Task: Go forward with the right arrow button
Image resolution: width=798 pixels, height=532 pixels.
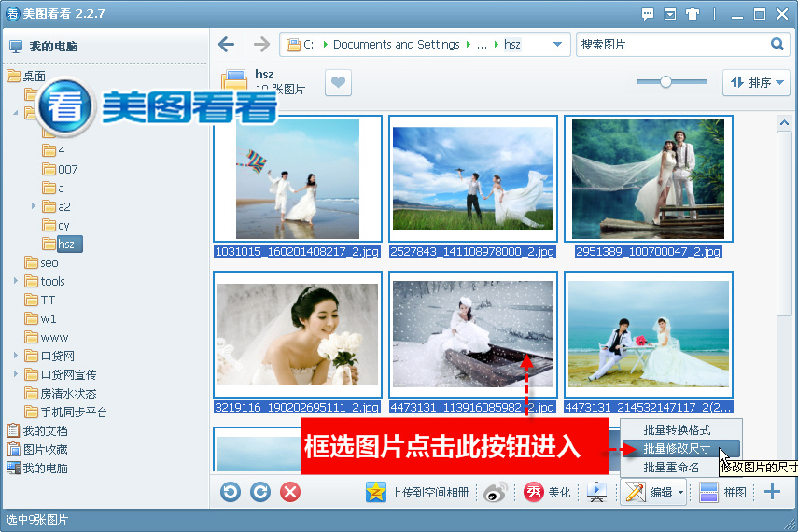Action: click(x=261, y=44)
